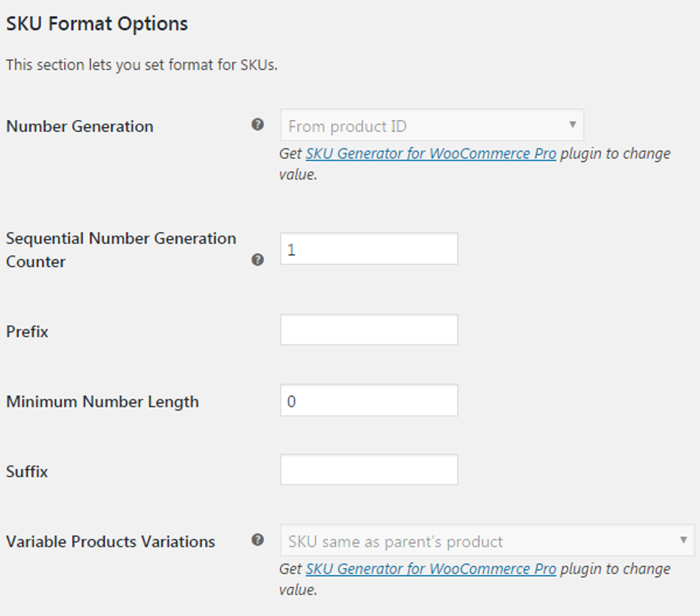Click the question mark beside Number Generation
The image size is (700, 616).
click(x=257, y=125)
